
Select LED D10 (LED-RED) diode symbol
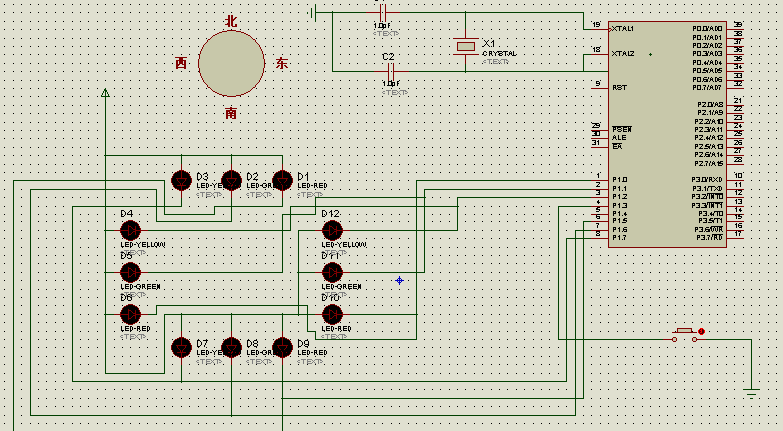pyautogui.click(x=332, y=315)
